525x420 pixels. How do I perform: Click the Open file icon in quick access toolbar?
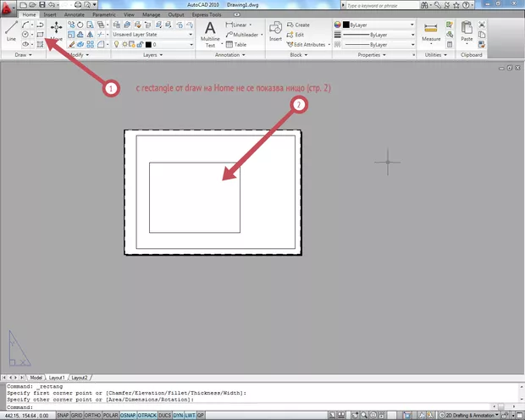coord(32,5)
